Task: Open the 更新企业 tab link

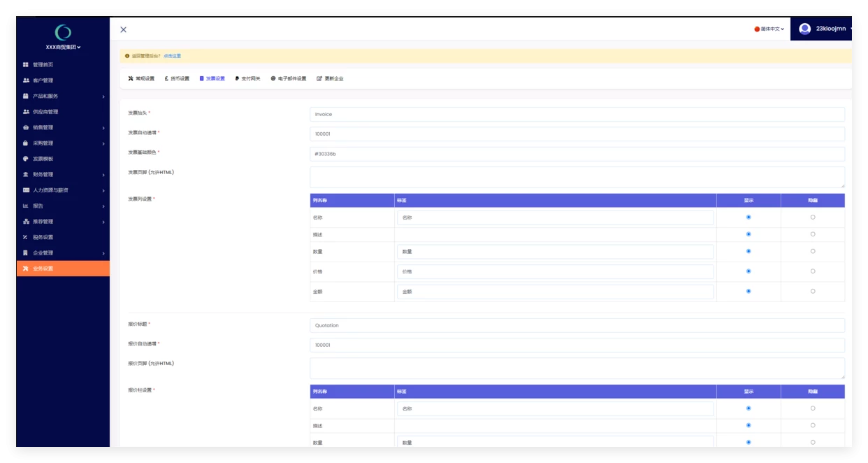Action: pos(330,79)
